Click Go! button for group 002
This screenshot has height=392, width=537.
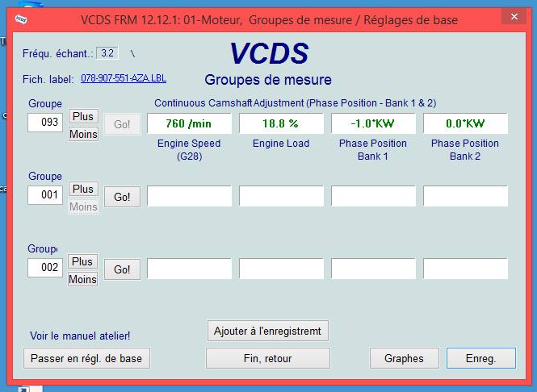pos(122,269)
